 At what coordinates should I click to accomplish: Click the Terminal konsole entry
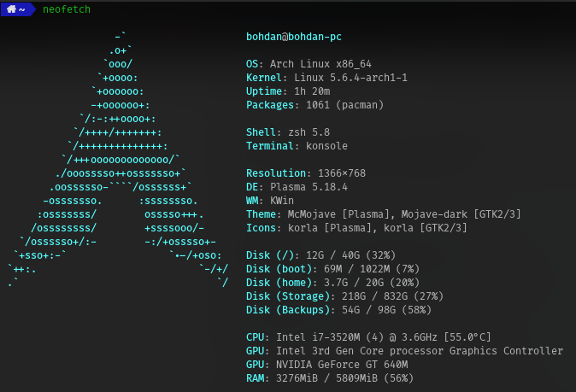pos(297,146)
